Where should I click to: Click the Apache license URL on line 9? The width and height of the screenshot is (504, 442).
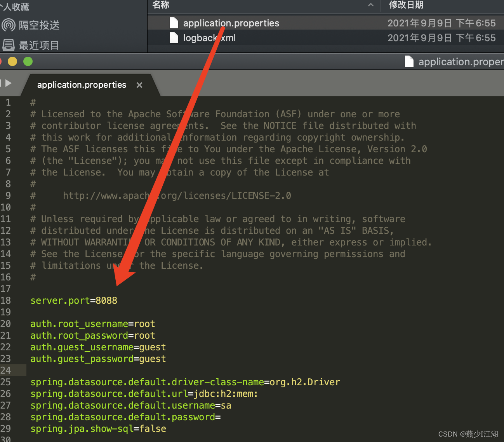pos(177,195)
